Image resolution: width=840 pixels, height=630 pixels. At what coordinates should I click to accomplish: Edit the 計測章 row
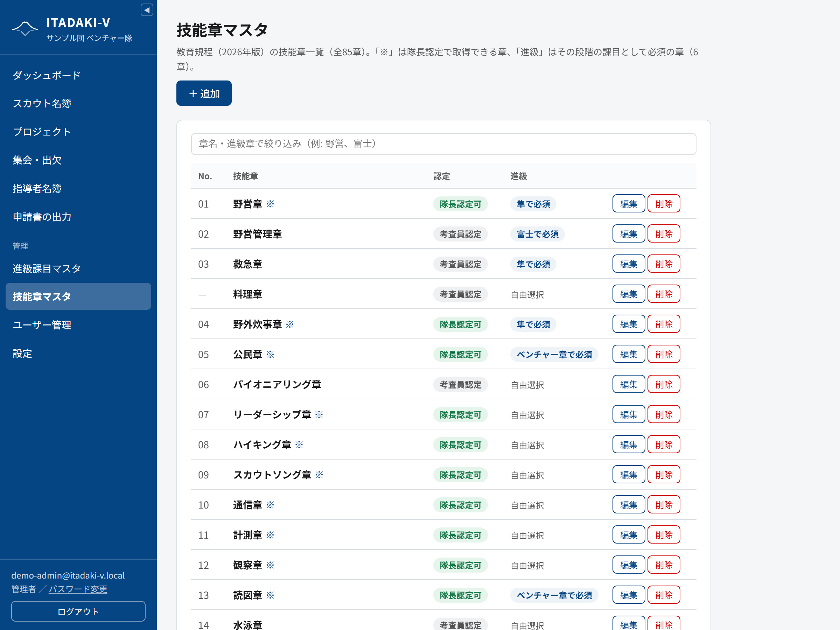click(x=629, y=535)
